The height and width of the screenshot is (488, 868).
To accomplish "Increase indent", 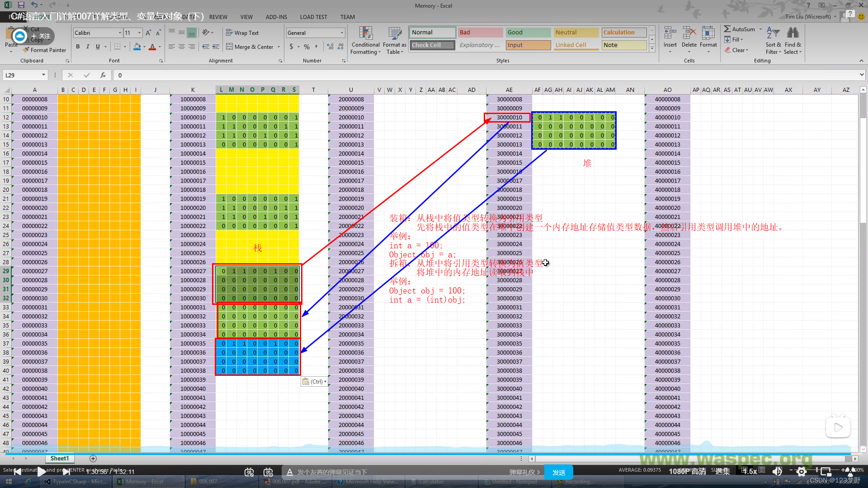I will point(216,47).
